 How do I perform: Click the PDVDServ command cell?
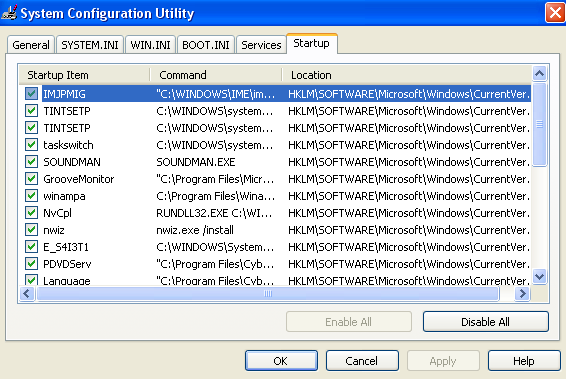(x=215, y=264)
